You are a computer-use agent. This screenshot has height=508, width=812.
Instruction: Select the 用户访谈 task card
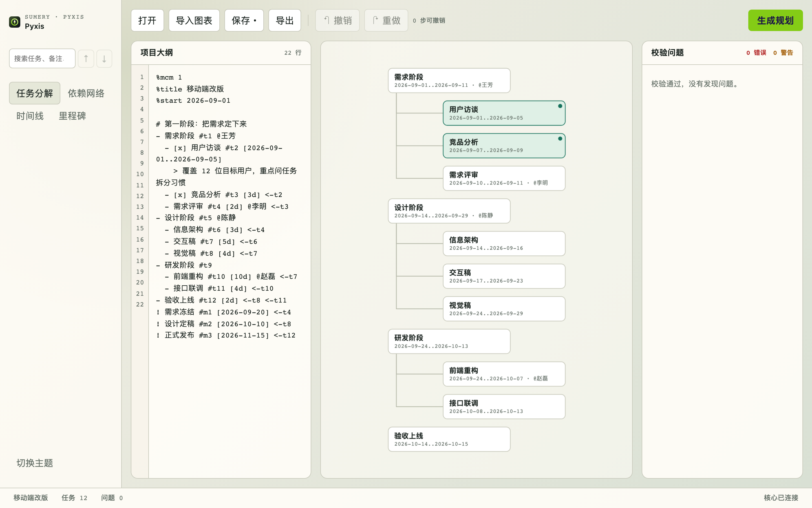504,113
